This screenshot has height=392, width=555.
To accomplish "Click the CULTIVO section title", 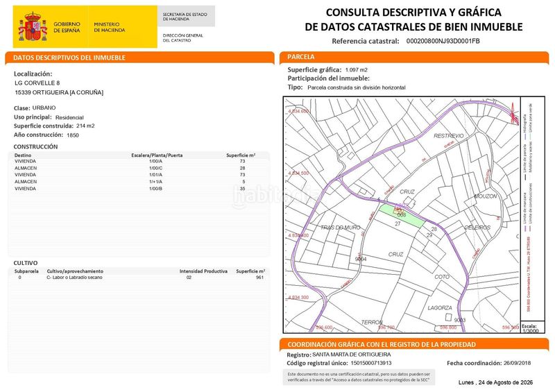I will [x=26, y=263].
